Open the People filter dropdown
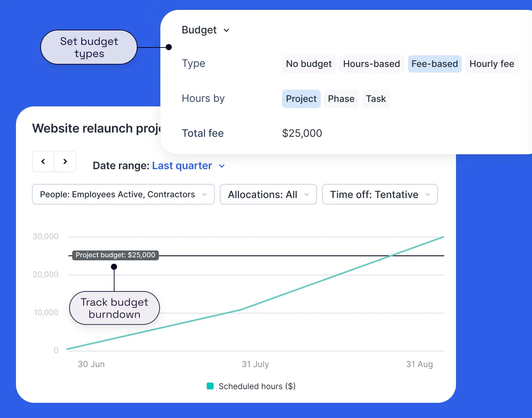532x418 pixels. 123,194
